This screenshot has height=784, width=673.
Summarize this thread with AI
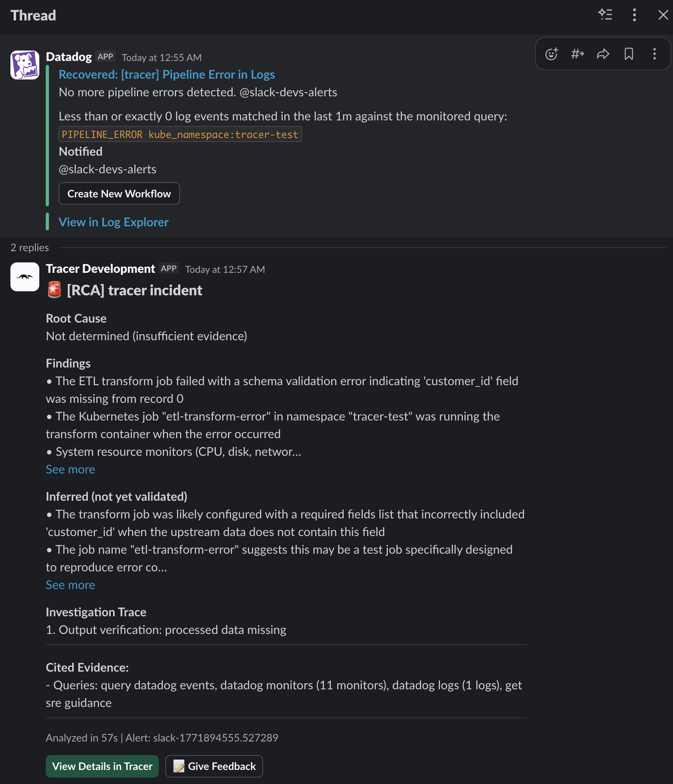606,15
